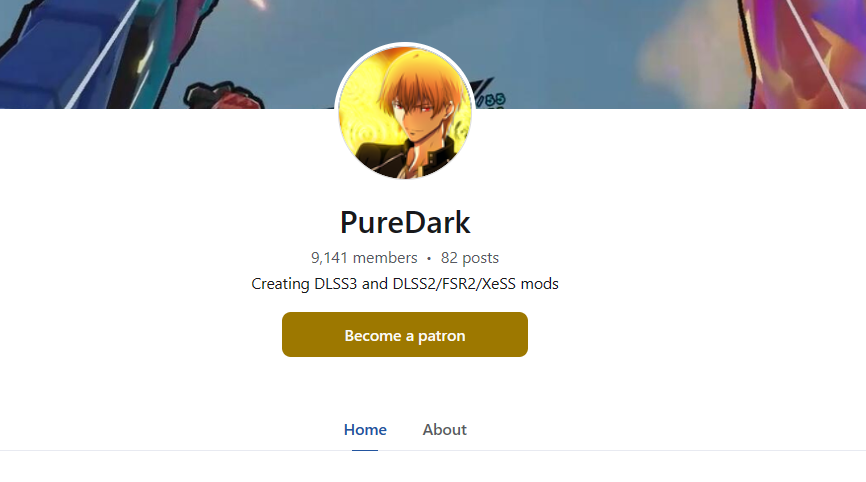The width and height of the screenshot is (866, 482).
Task: Click the pink graffiti art in the banner
Action: point(806,52)
